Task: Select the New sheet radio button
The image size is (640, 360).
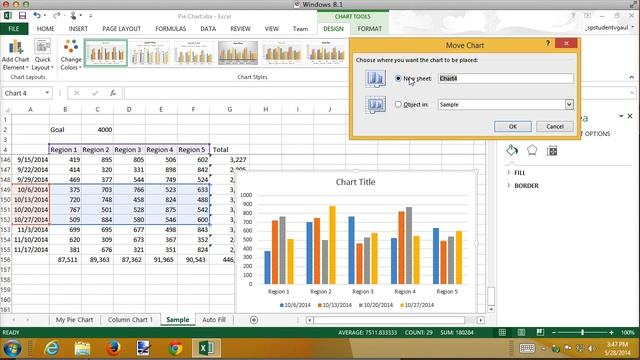Action: point(398,78)
